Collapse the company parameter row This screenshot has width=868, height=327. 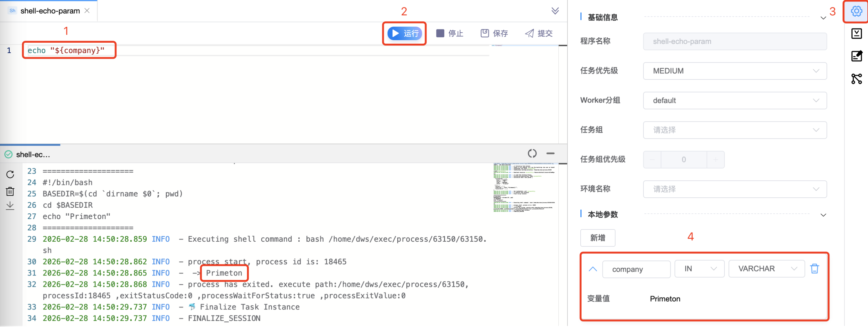(x=592, y=269)
